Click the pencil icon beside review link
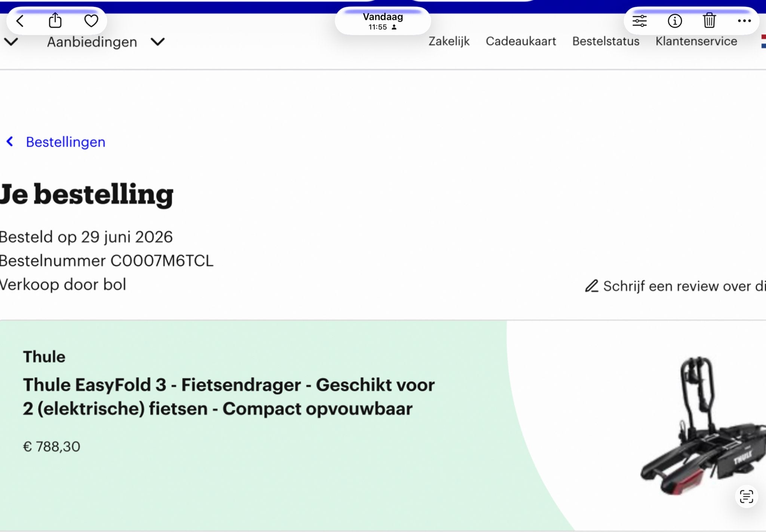 click(x=592, y=286)
